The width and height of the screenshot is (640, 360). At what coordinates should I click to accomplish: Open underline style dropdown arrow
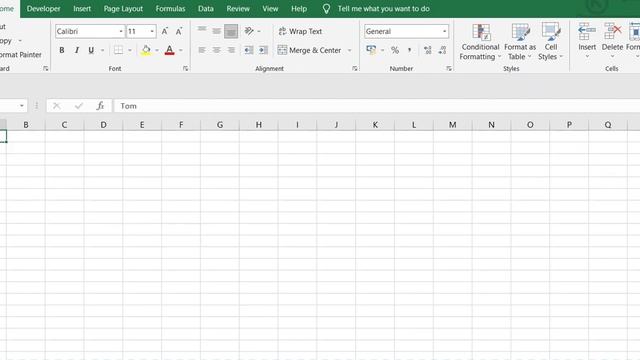point(102,50)
